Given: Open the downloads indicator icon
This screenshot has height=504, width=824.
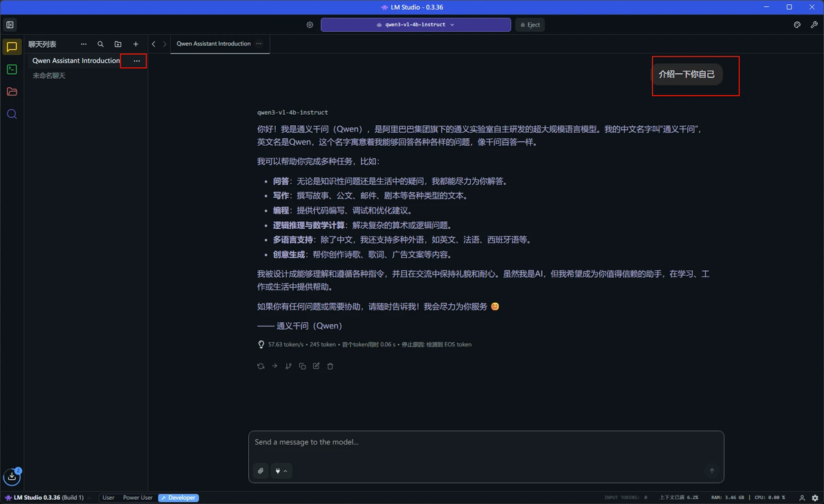Looking at the screenshot, I should click(12, 476).
